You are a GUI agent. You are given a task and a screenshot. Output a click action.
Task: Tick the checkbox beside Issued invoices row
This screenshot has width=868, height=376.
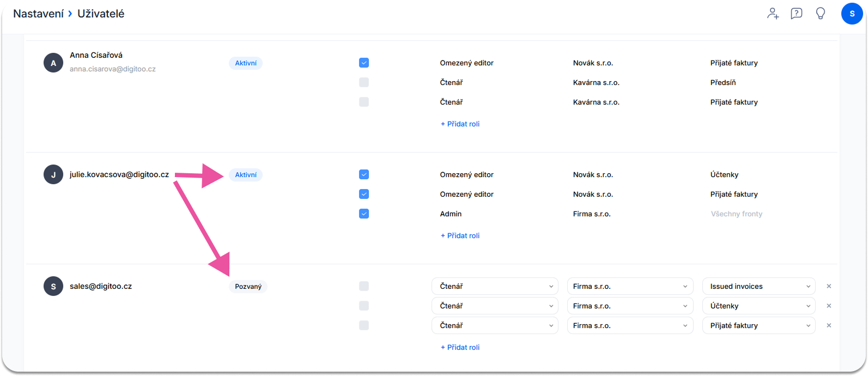point(364,286)
